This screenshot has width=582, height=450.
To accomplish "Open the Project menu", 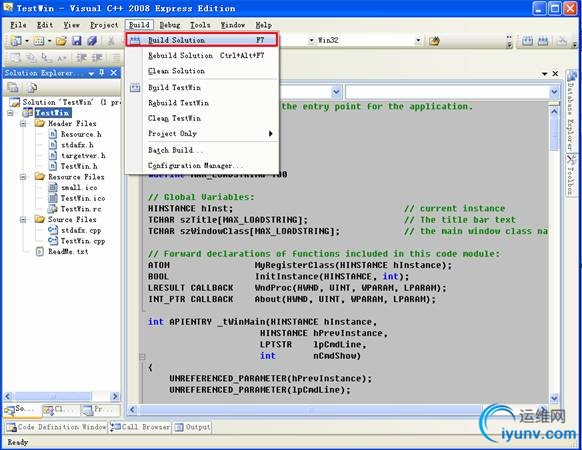I will click(x=104, y=25).
